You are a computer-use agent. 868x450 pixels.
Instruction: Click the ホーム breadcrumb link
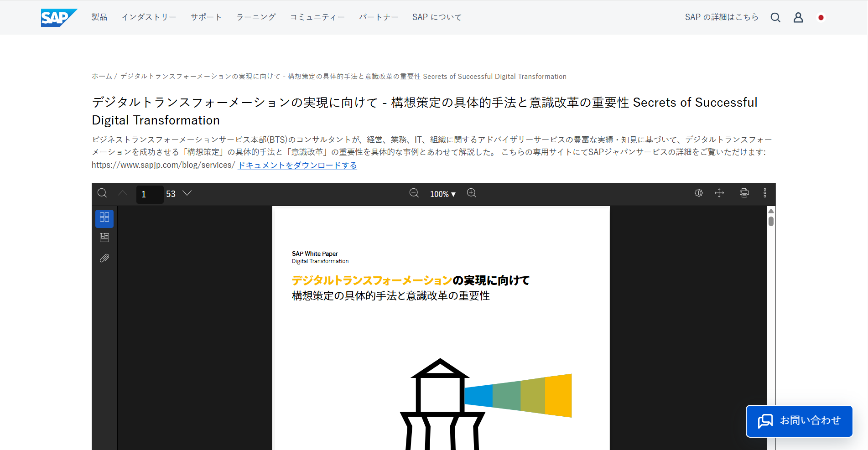pos(102,77)
